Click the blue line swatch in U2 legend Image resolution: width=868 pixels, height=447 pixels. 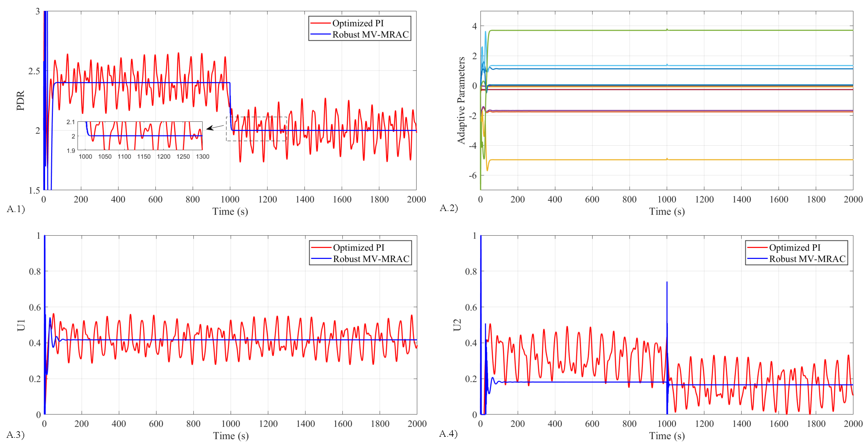point(757,259)
